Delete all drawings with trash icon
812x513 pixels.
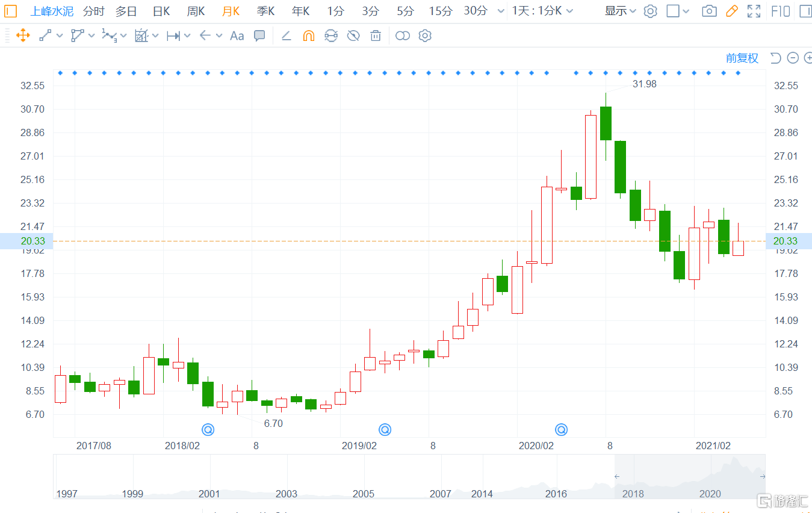(376, 36)
